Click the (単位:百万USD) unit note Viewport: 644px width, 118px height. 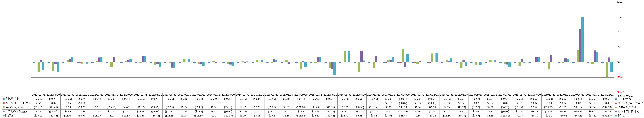624,96
